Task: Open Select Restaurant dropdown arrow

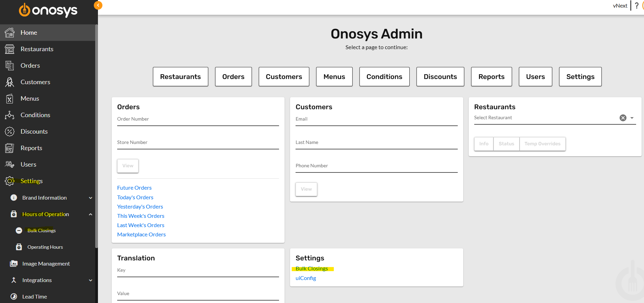Action: pyautogui.click(x=632, y=118)
